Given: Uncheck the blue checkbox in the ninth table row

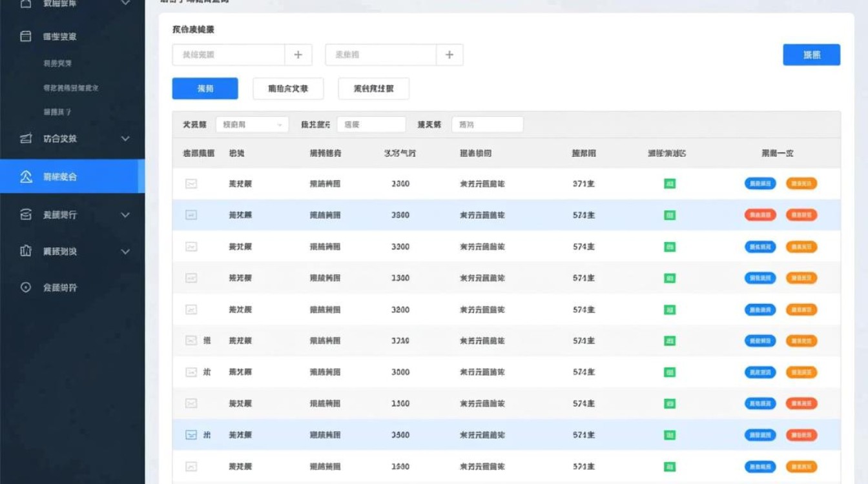Looking at the screenshot, I should [x=191, y=435].
